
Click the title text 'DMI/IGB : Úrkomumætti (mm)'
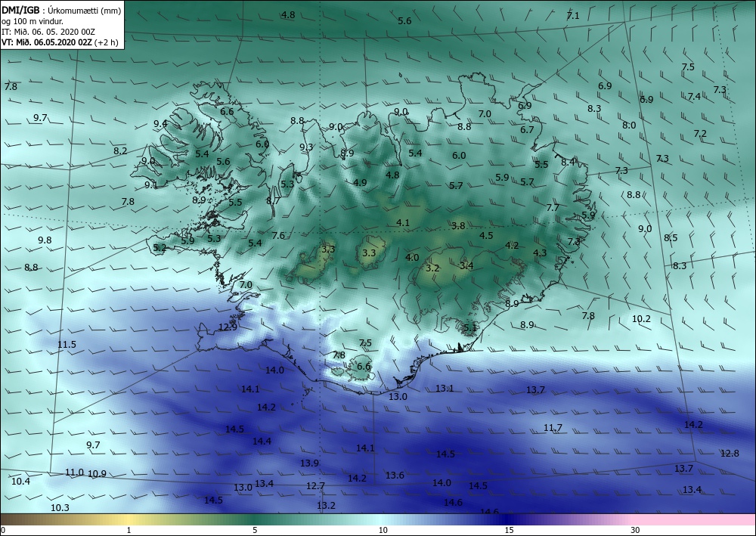point(61,10)
